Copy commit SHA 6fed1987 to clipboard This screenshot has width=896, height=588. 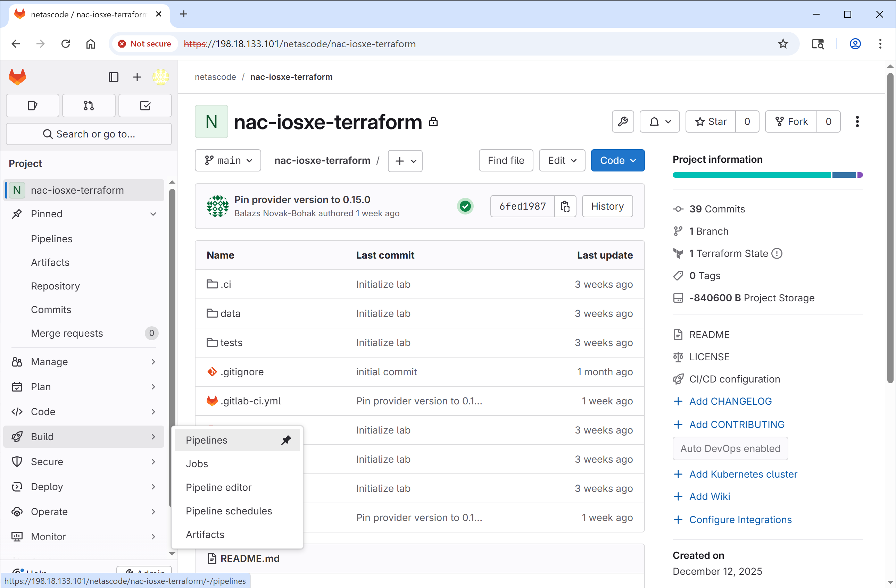tap(565, 206)
